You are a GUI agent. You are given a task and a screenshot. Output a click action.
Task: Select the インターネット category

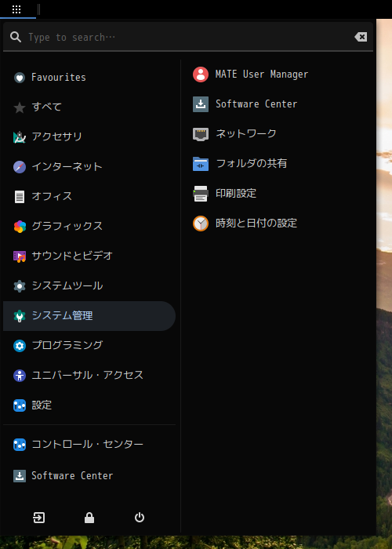[89, 166]
